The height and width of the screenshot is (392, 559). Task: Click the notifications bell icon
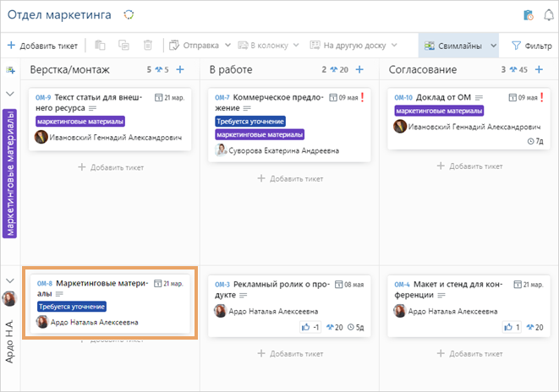pos(549,15)
